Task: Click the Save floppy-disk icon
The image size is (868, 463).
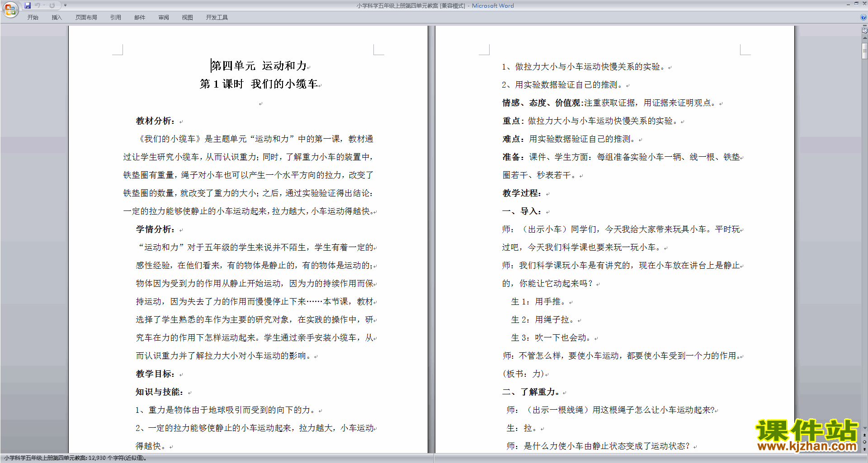Action: pyautogui.click(x=28, y=5)
